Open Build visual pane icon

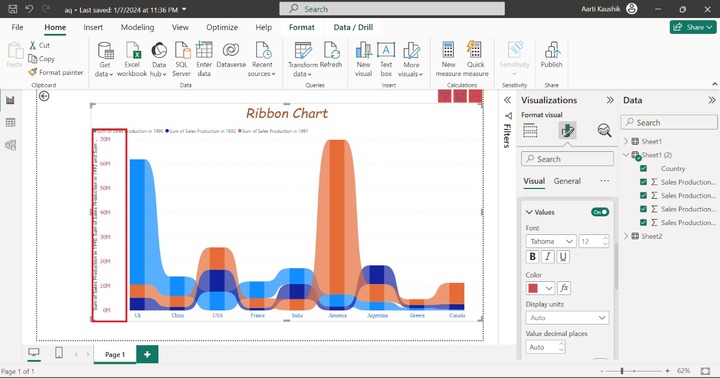[530, 130]
